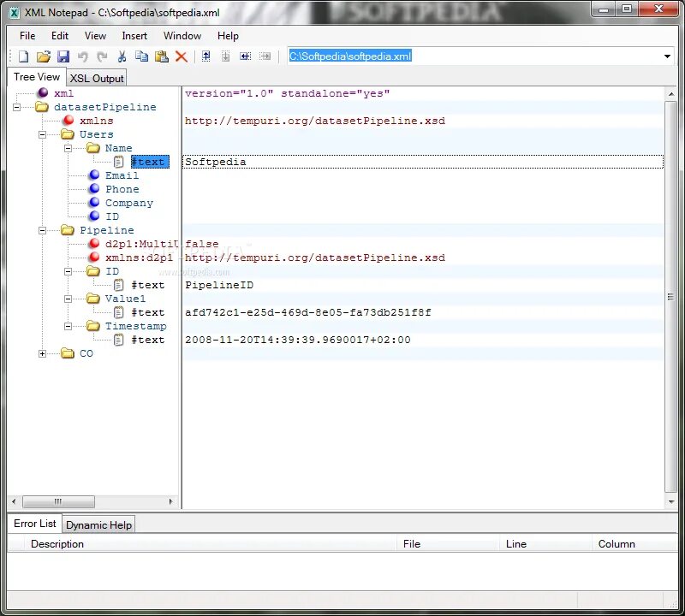
Task: Select the purple xml declaration node icon
Action: tap(43, 92)
